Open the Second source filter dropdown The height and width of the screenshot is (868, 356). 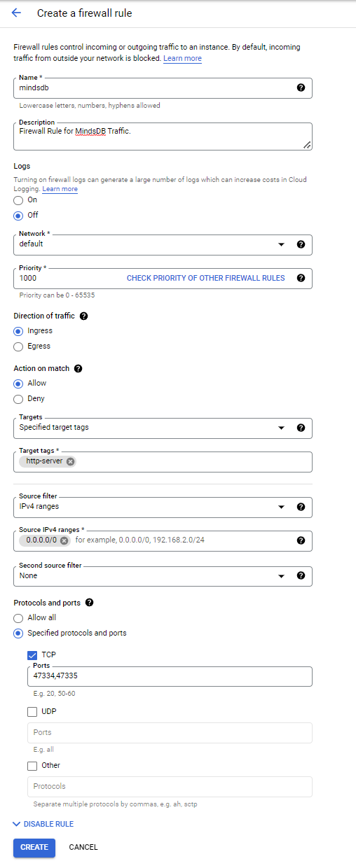coord(163,576)
